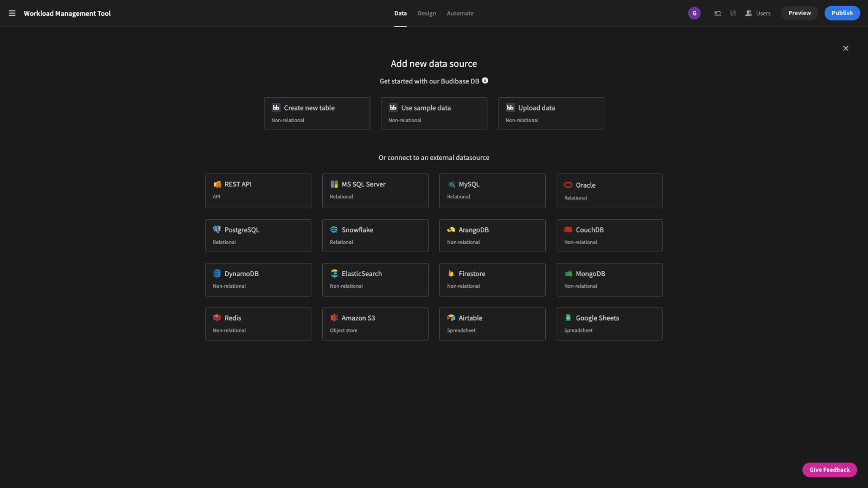Viewport: 868px width, 488px height.
Task: Open the Users panel
Action: pos(758,13)
